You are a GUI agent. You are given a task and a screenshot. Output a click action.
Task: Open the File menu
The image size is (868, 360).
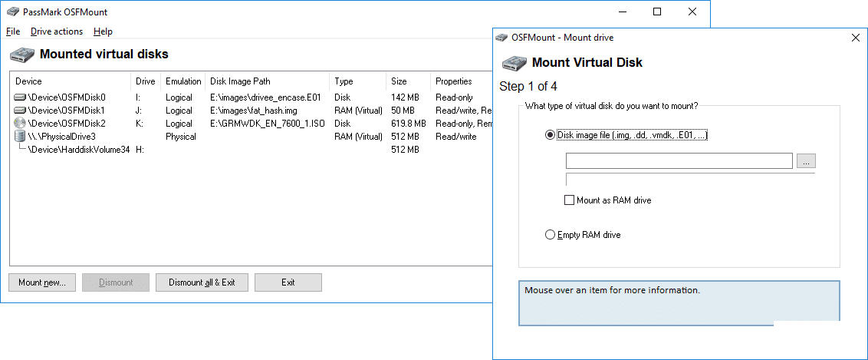pyautogui.click(x=13, y=31)
